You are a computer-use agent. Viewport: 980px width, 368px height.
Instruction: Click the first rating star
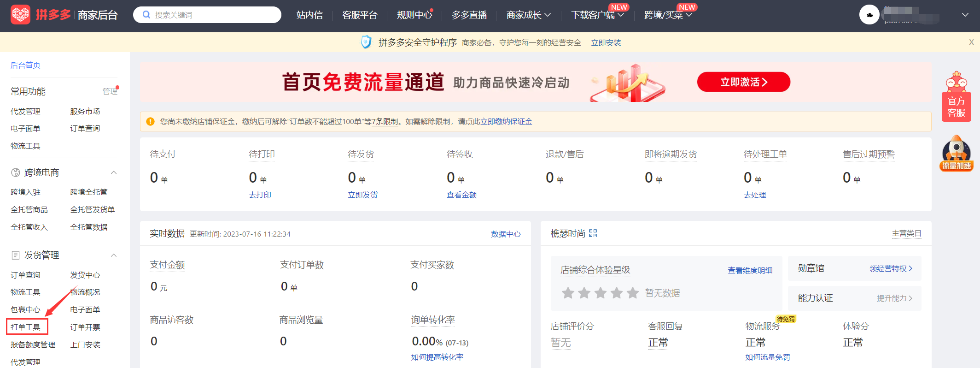tap(568, 293)
